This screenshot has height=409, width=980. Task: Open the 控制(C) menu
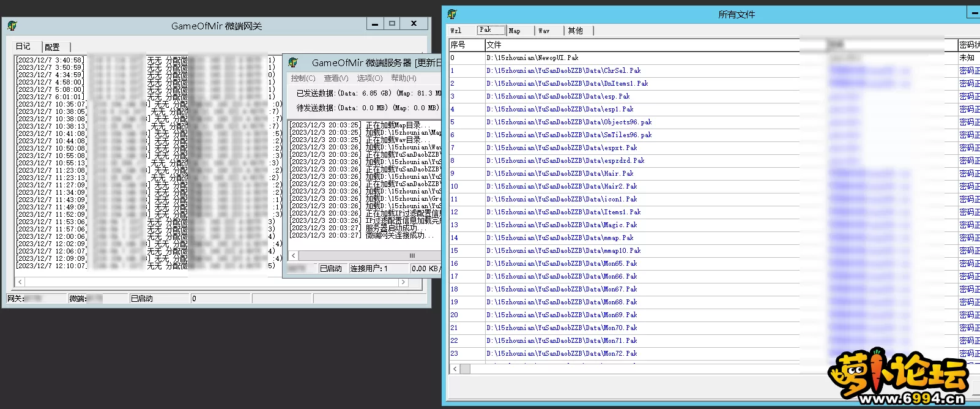coord(303,78)
